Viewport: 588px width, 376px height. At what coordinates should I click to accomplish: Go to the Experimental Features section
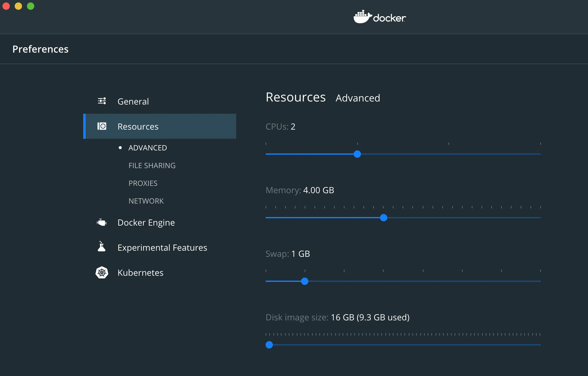click(162, 248)
